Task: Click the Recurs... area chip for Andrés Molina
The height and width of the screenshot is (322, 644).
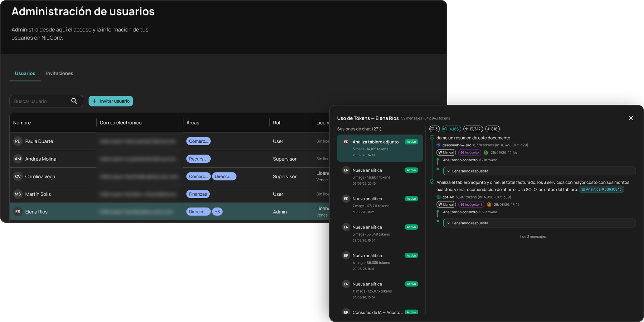Action: point(198,159)
